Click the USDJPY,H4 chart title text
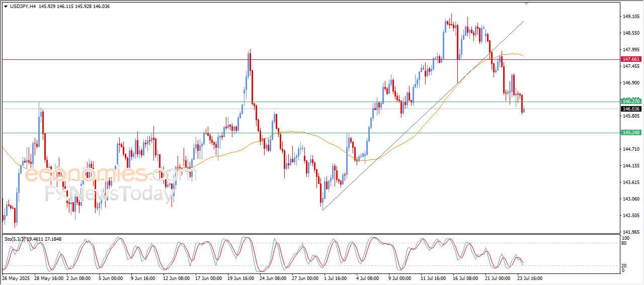Image resolution: width=644 pixels, height=285 pixels. click(23, 6)
